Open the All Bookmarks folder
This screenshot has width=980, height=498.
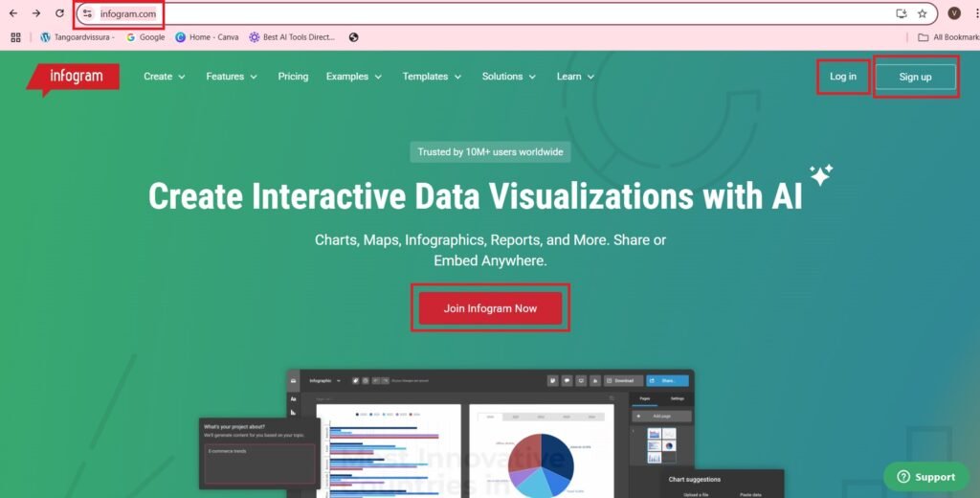[x=948, y=37]
